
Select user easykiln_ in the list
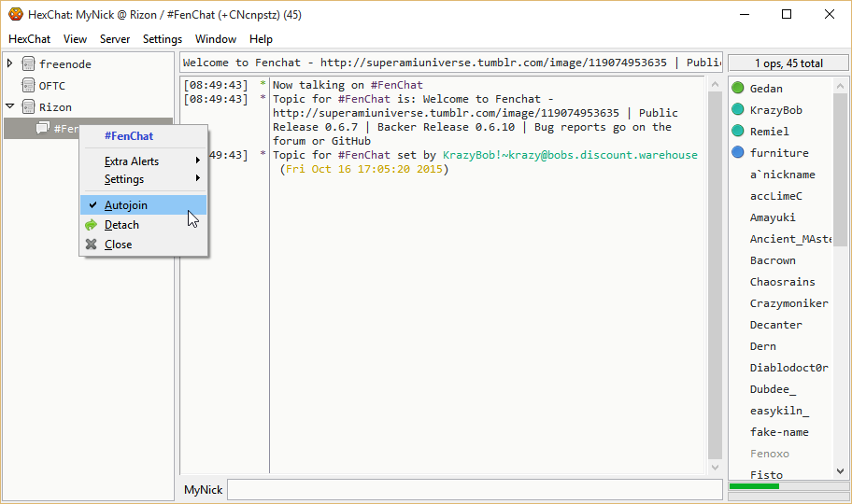(x=779, y=411)
